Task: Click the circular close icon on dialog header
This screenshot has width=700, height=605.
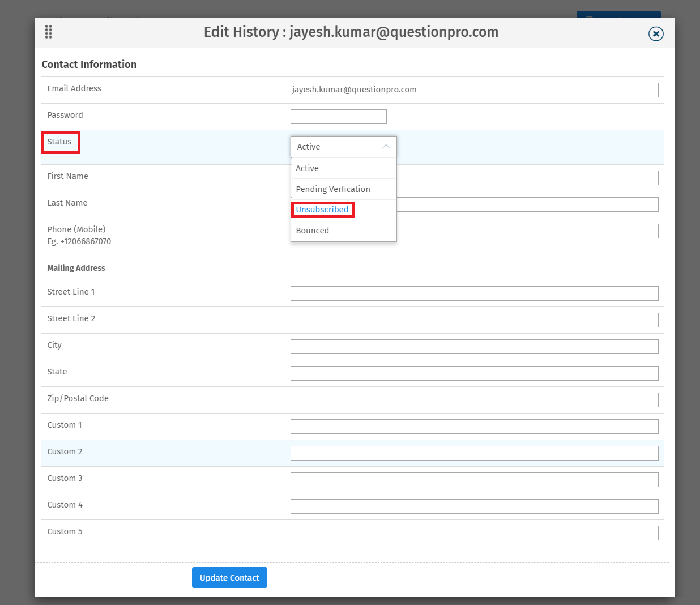Action: click(x=655, y=34)
